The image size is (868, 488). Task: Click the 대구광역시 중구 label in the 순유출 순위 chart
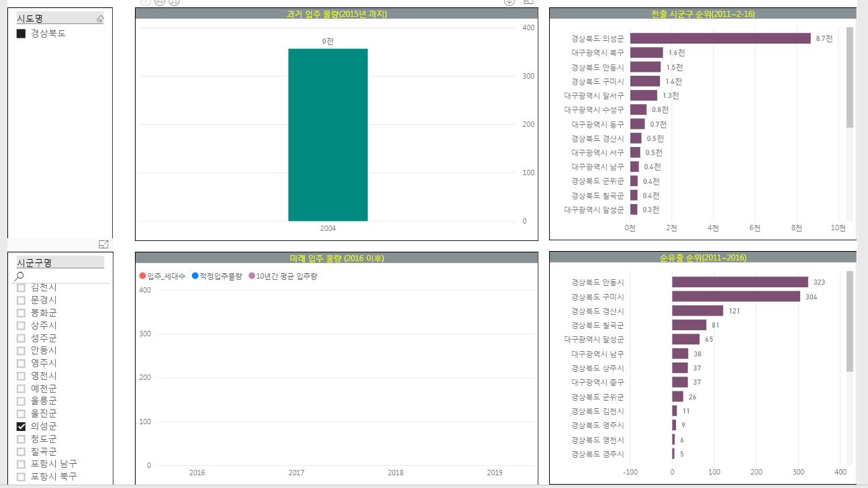tap(597, 382)
